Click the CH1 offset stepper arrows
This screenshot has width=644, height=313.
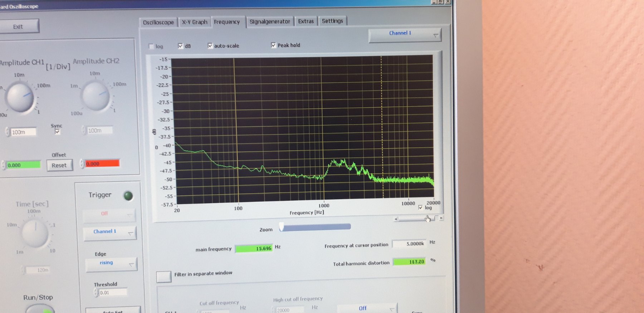click(4, 165)
